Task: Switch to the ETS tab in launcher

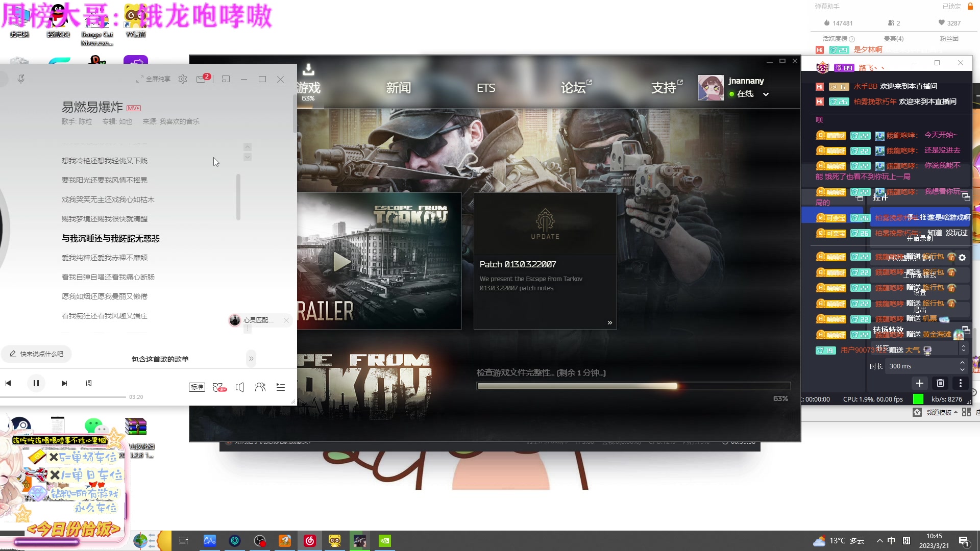Action: [486, 88]
